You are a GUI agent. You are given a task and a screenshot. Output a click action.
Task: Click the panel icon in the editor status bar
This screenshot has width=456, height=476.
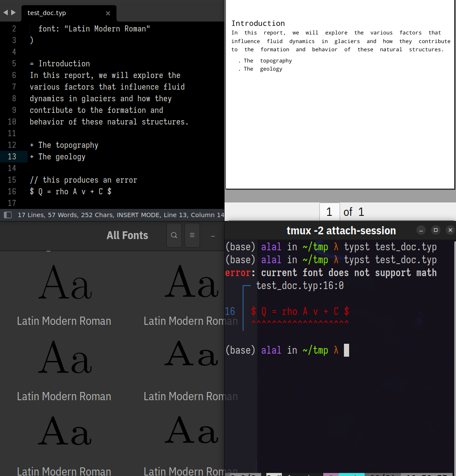pyautogui.click(x=7, y=215)
